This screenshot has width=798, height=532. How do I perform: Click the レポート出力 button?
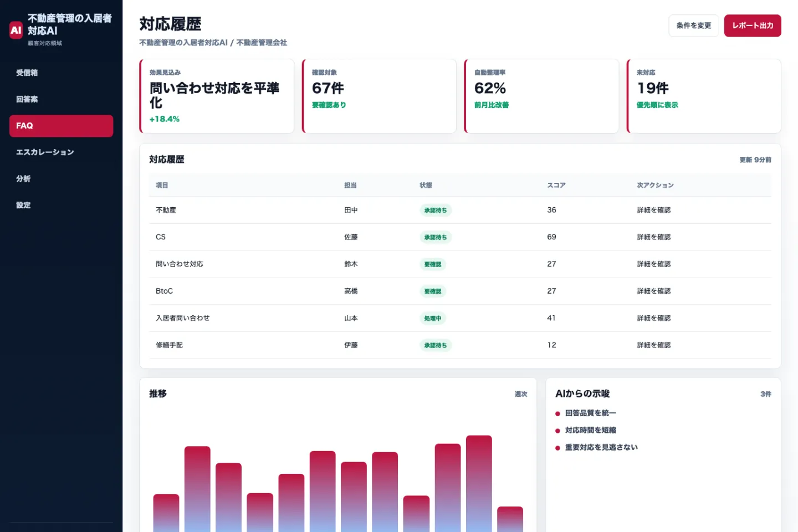point(753,25)
